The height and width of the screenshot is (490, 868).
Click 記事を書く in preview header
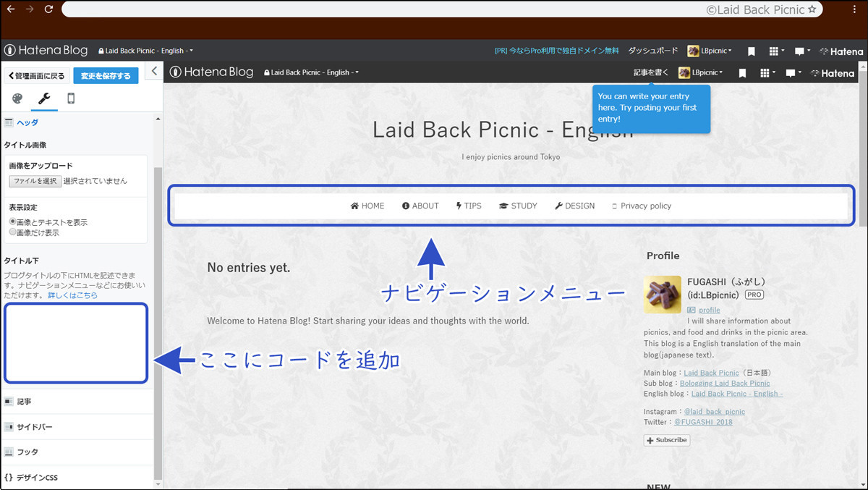coord(651,72)
